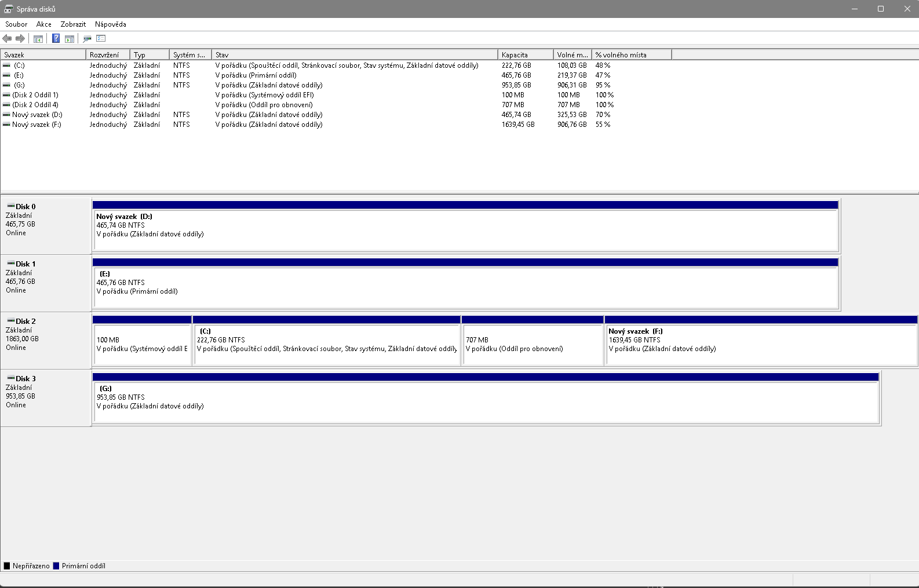
Task: Open the Akce menu
Action: tap(44, 24)
